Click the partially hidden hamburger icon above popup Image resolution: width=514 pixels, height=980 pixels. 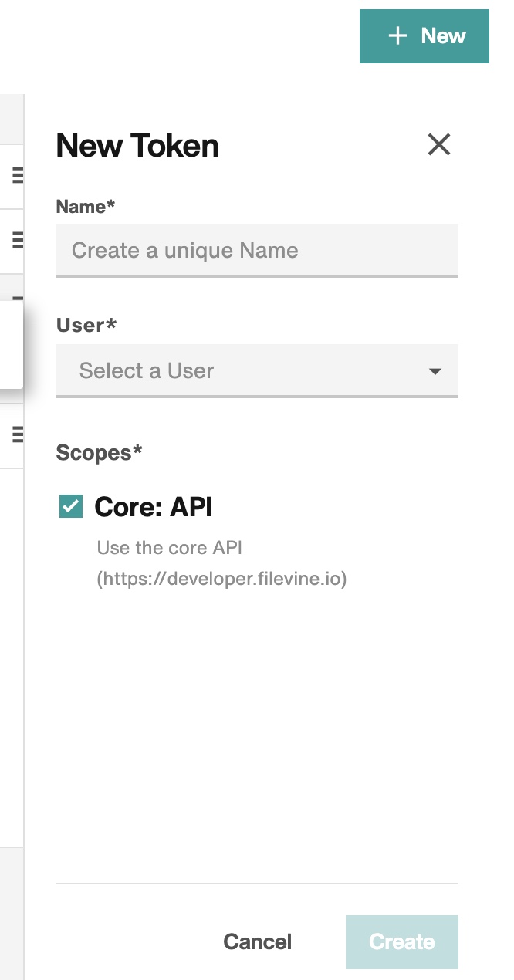[18, 297]
